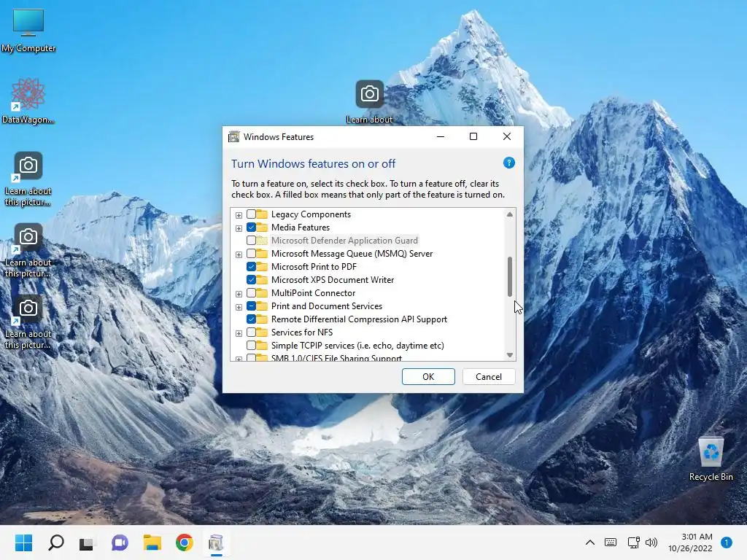This screenshot has width=747, height=560.
Task: Open notification badge in tray
Action: tap(726, 542)
